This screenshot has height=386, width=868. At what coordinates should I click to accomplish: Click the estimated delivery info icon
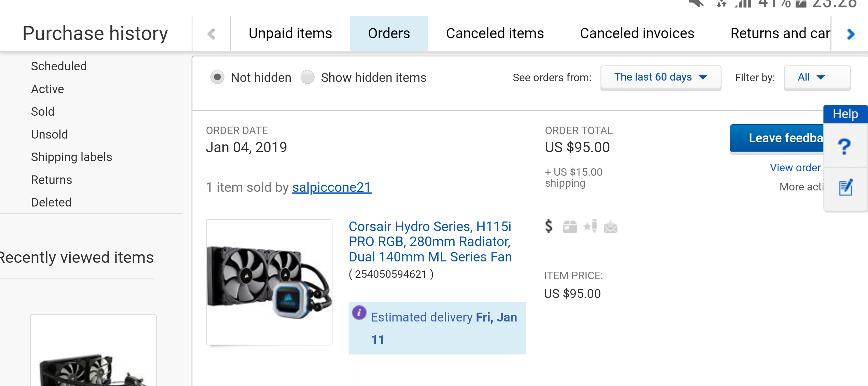pos(359,312)
